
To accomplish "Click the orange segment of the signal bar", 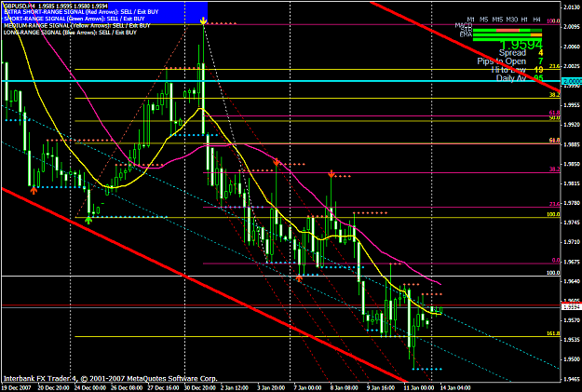I will point(536,34).
